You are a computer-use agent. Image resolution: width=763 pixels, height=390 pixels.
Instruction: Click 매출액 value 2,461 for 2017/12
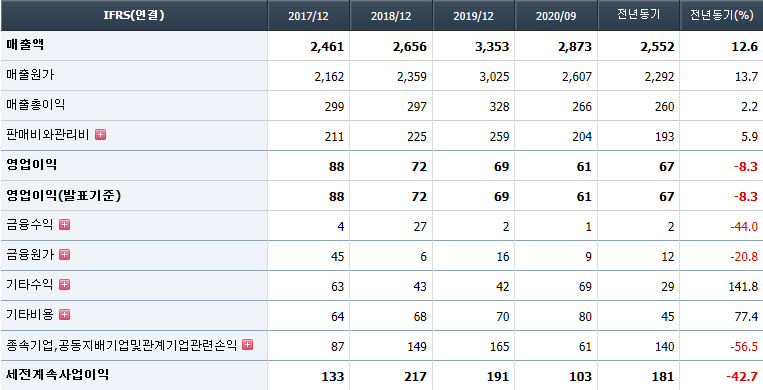327,47
